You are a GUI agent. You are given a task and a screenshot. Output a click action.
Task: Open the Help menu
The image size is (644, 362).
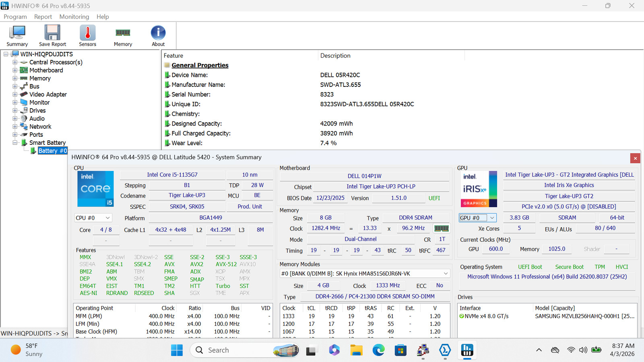[x=103, y=16]
